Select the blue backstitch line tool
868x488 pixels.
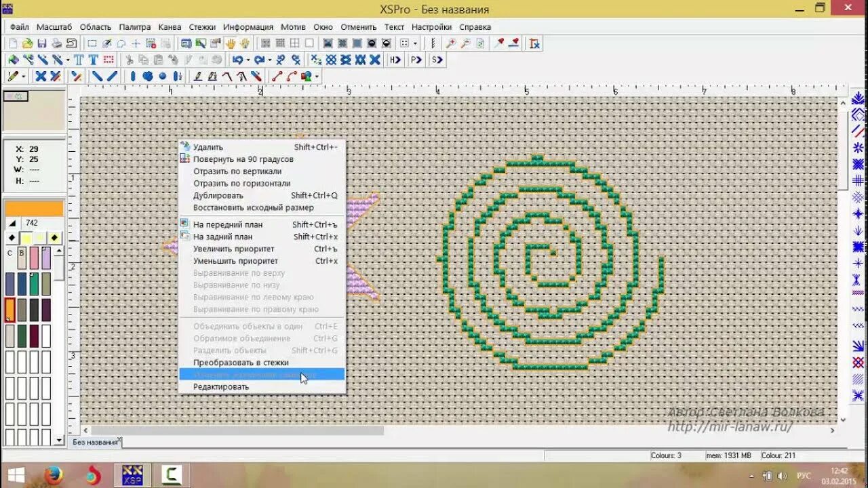98,77
